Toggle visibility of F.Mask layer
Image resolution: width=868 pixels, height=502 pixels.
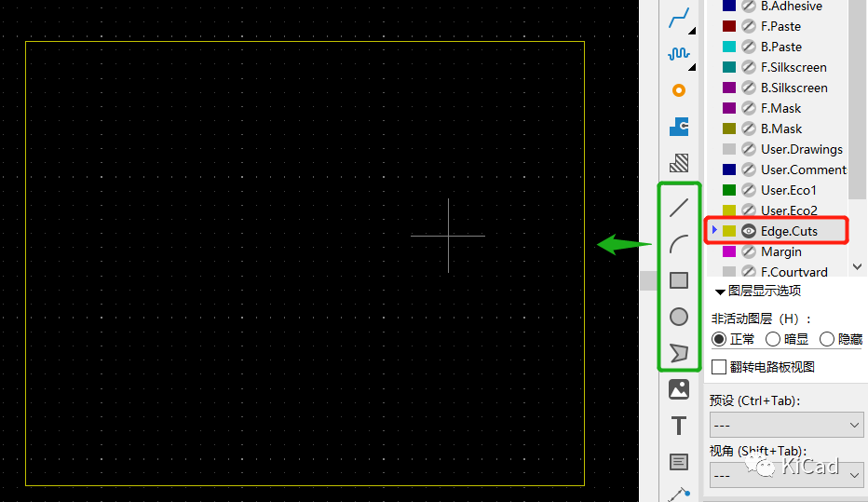tap(749, 108)
